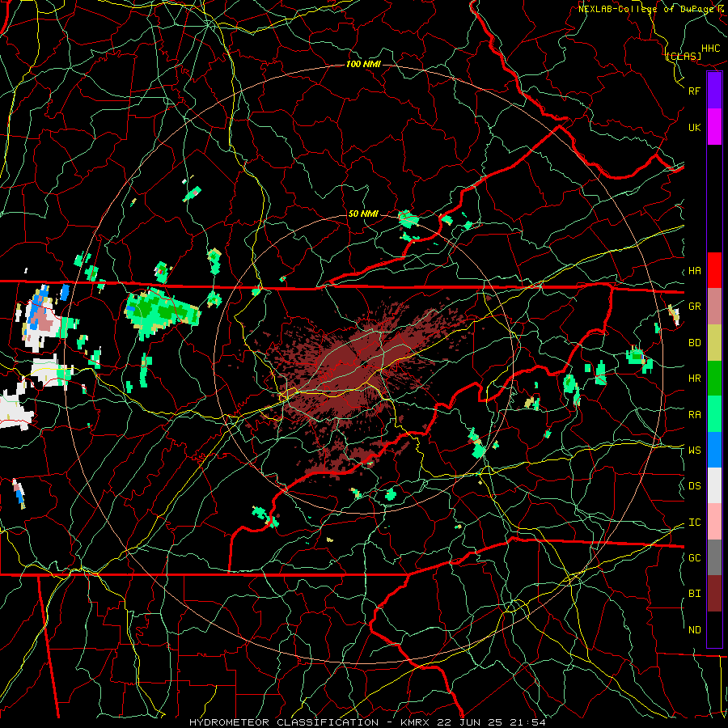Click the KMRX station identifier
The height and width of the screenshot is (728, 728).
click(415, 722)
